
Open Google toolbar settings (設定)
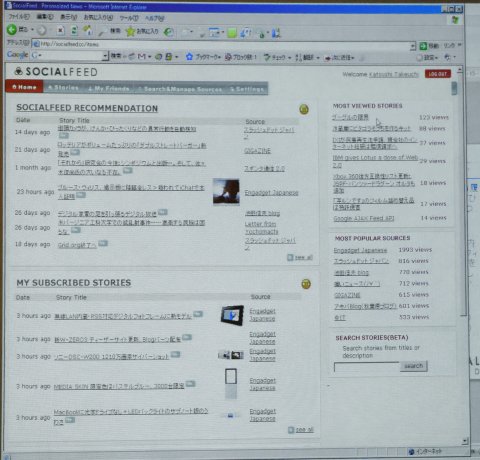427,58
